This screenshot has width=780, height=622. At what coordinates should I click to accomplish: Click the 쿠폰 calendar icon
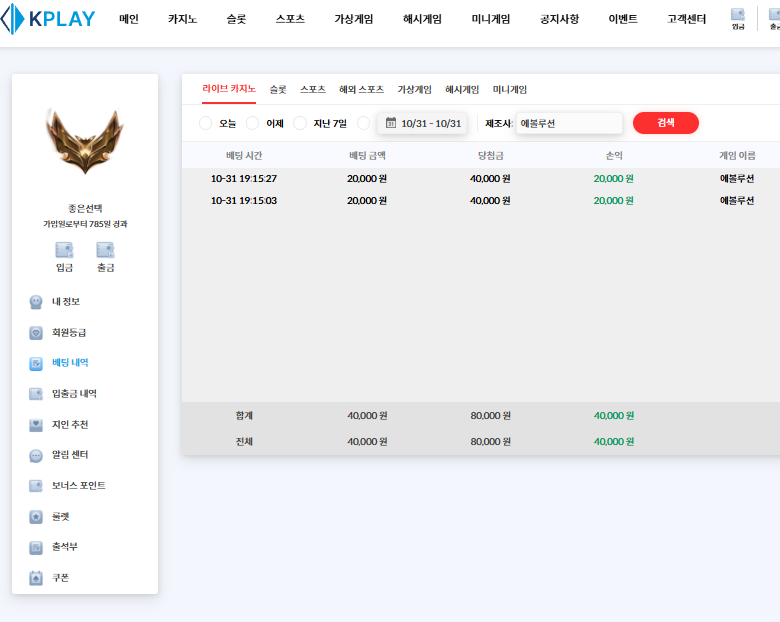point(36,578)
